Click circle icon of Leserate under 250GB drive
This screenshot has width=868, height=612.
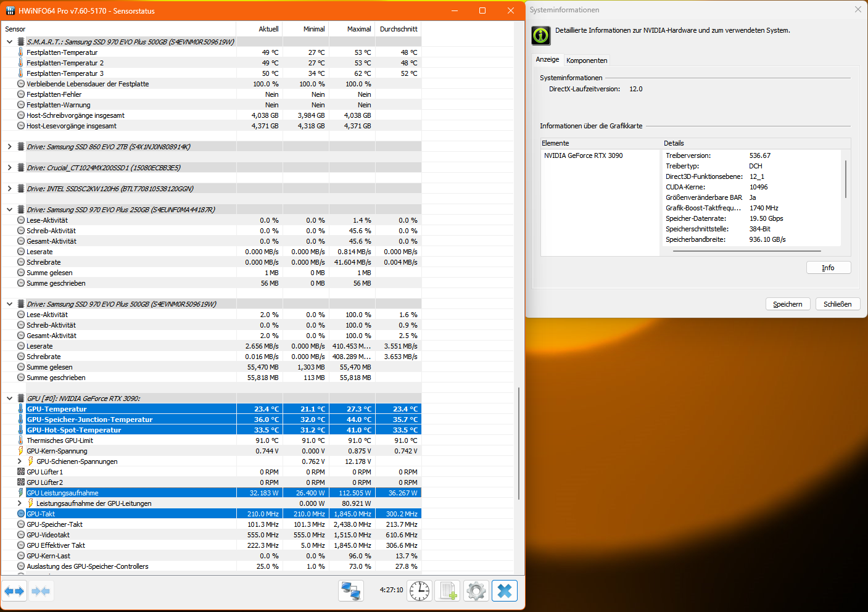(21, 252)
